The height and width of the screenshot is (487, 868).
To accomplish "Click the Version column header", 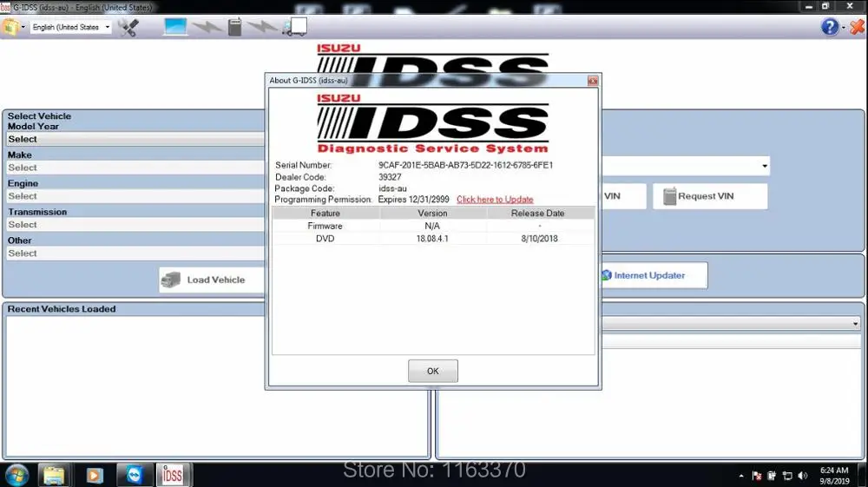I will 432,213.
